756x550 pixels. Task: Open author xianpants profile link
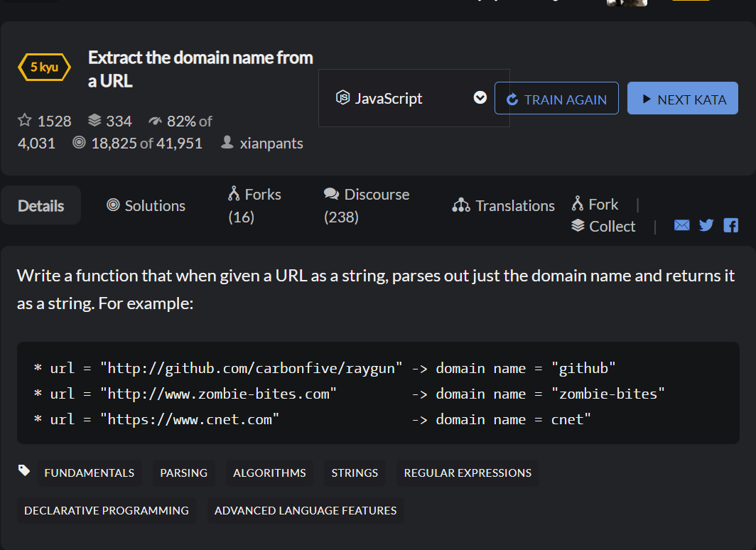click(x=271, y=143)
